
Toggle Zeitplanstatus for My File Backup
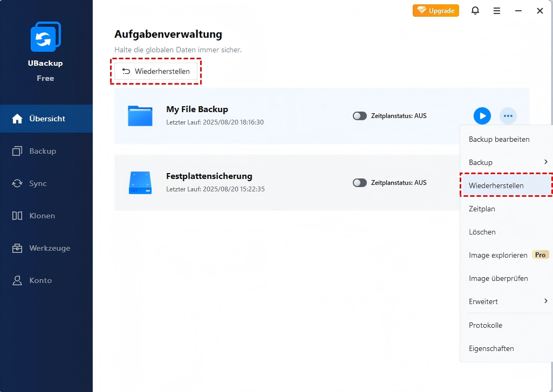[360, 116]
